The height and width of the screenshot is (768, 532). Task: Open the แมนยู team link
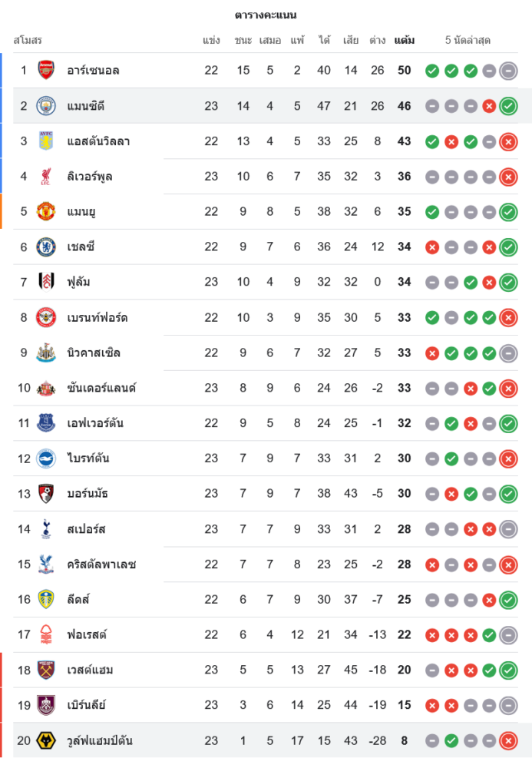[81, 212]
